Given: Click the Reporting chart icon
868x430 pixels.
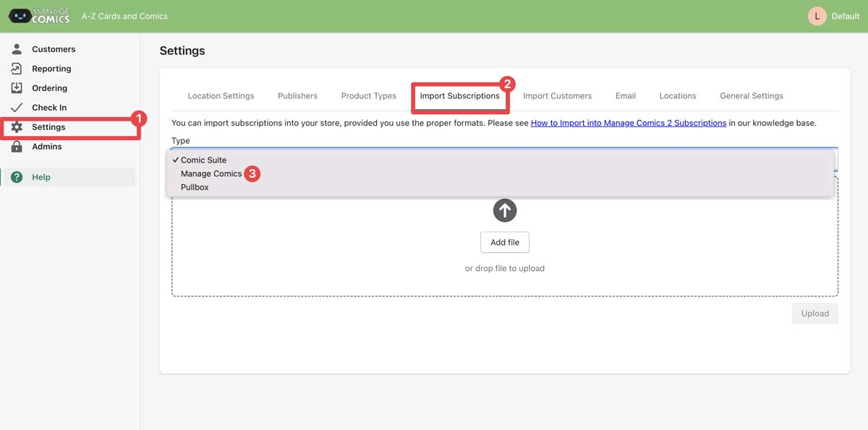Looking at the screenshot, I should pos(17,69).
